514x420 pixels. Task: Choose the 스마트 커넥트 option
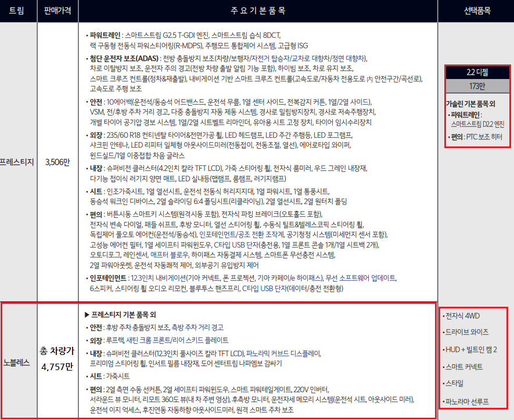tap(464, 367)
